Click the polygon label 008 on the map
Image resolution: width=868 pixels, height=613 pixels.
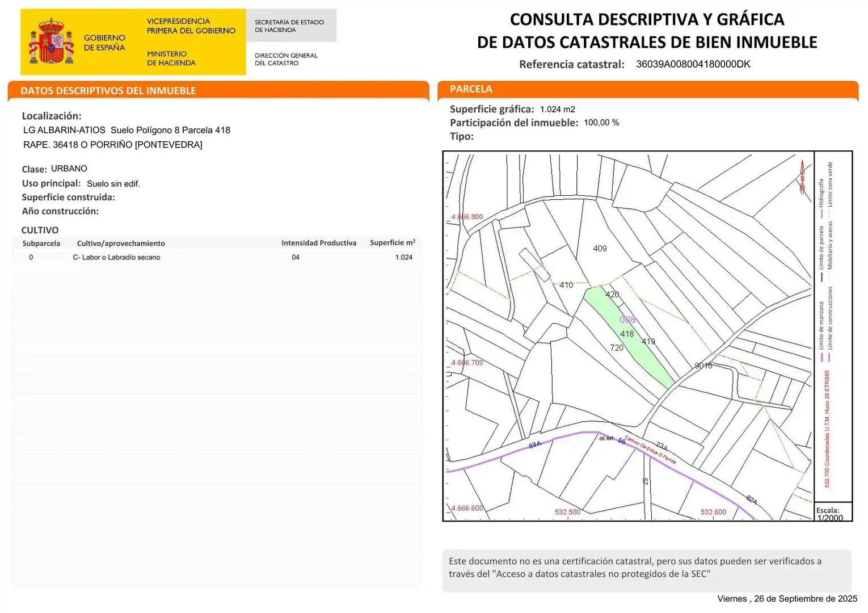(x=627, y=320)
